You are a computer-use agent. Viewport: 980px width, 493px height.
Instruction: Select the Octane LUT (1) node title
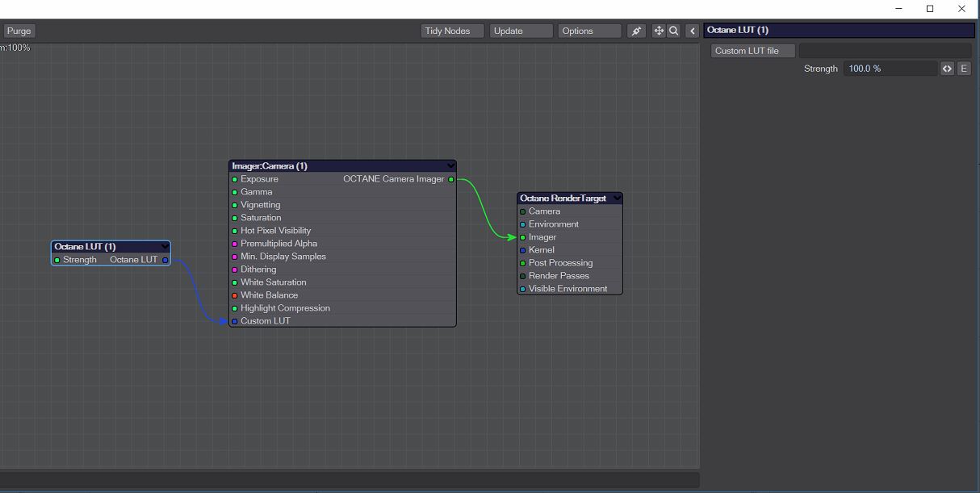[85, 247]
